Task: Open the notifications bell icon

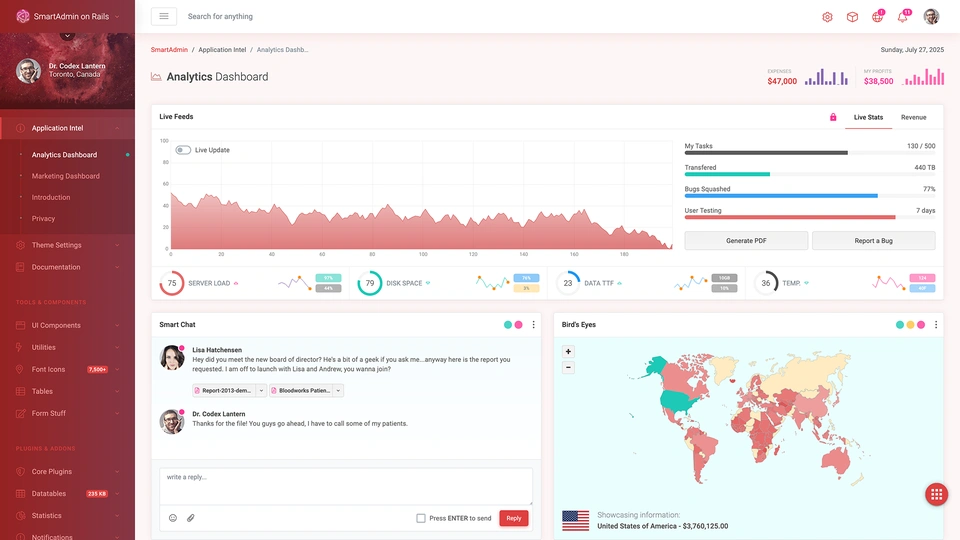Action: (x=903, y=17)
